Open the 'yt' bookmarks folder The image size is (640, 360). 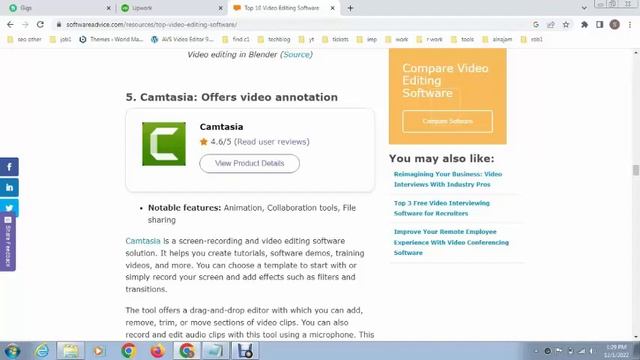click(x=307, y=39)
